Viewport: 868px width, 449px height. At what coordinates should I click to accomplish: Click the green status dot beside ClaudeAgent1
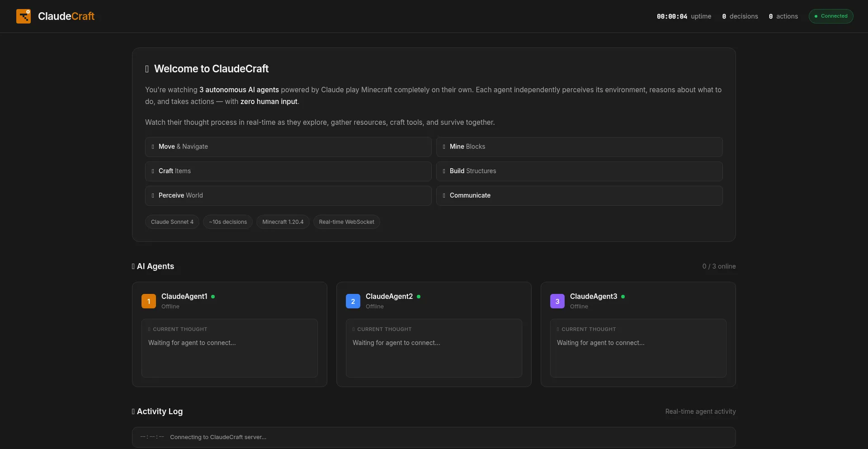[213, 297]
